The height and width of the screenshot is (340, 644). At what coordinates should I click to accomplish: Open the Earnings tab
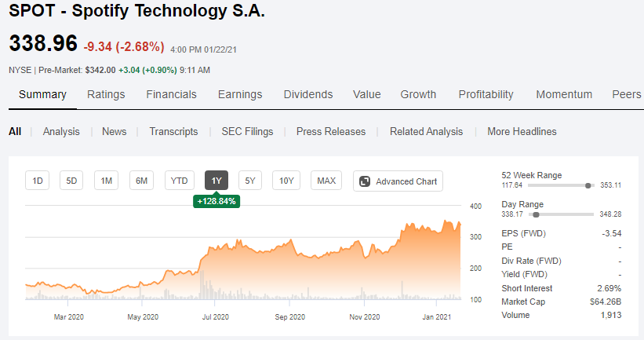pos(240,94)
